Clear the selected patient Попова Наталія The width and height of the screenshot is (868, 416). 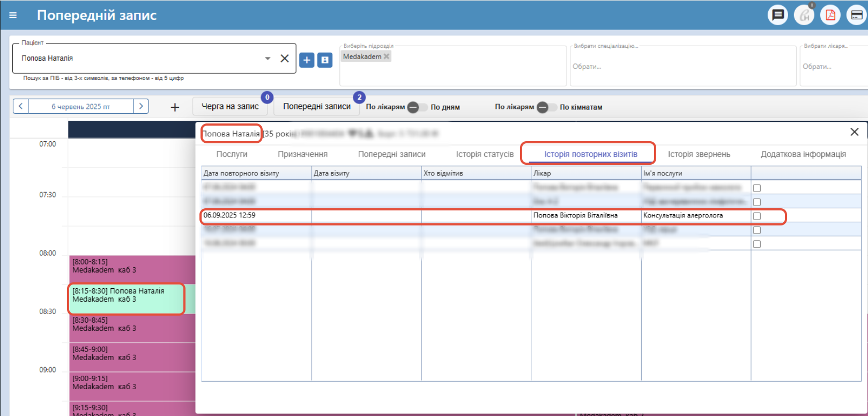click(x=285, y=59)
